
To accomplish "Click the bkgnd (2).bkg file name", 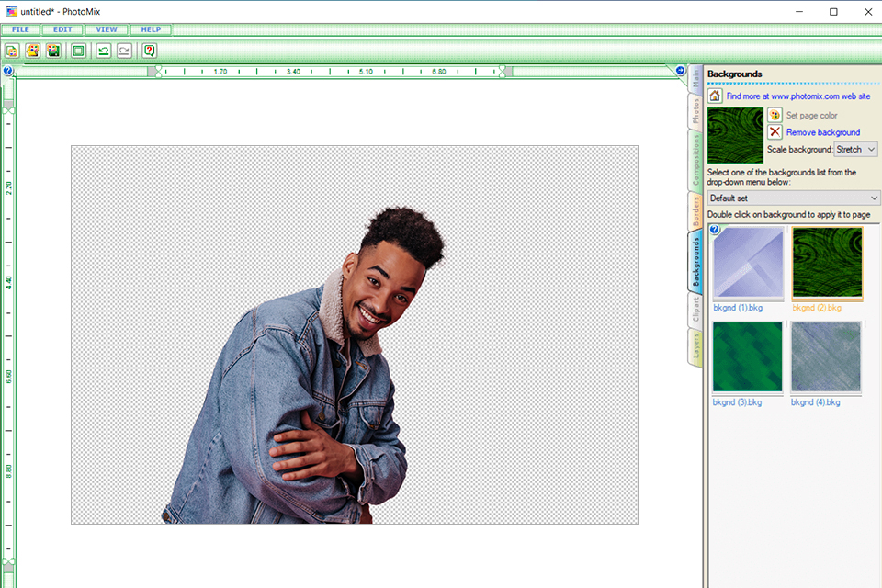I will click(817, 308).
